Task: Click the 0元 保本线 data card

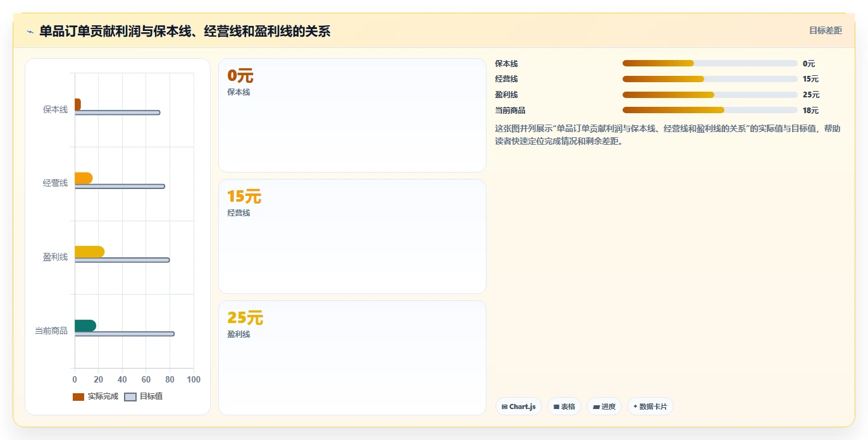Action: (352, 115)
